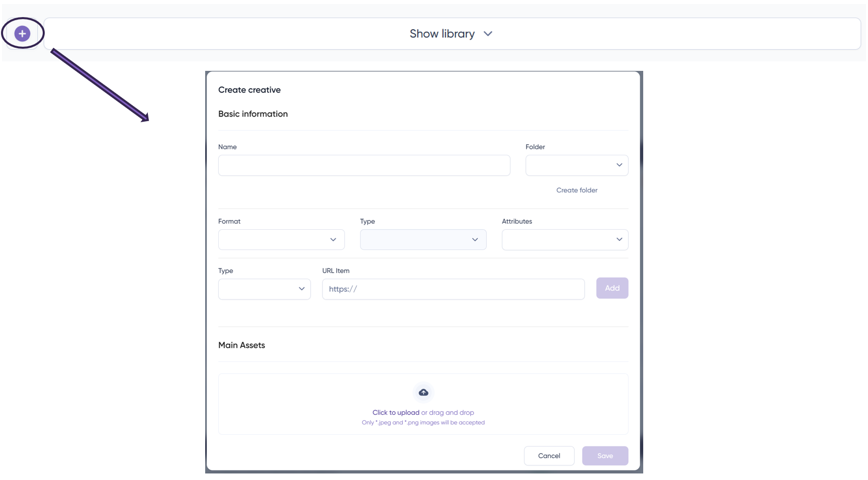The height and width of the screenshot is (480, 868).
Task: Focus the Name input field
Action: [364, 165]
